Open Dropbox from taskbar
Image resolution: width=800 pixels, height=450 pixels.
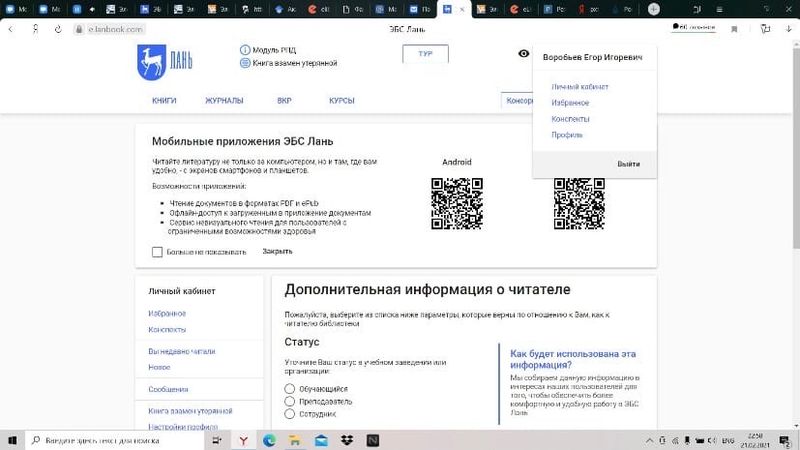(347, 440)
